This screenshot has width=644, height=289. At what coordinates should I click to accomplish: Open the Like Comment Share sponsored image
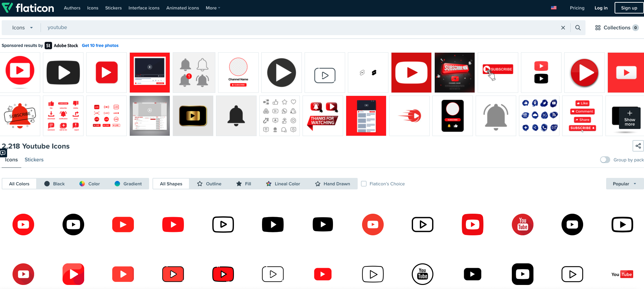(x=582, y=116)
